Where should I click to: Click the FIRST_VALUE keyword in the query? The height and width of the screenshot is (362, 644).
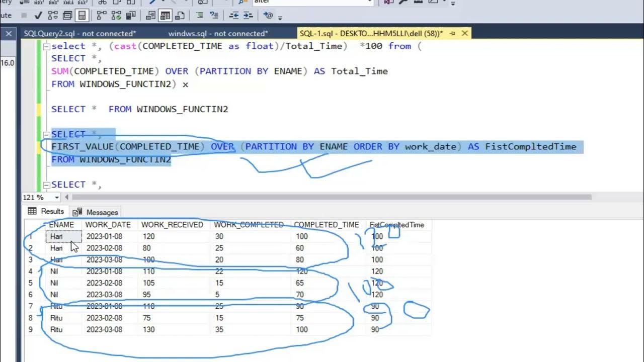(x=83, y=147)
